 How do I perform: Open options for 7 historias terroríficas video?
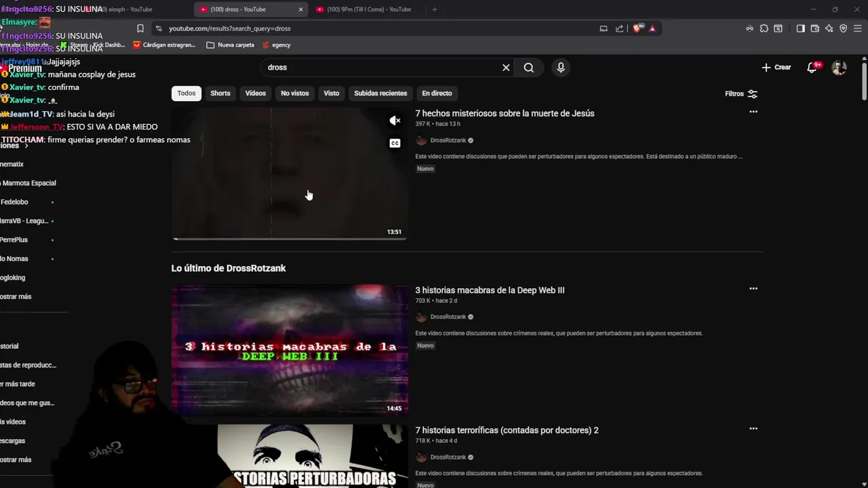coord(753,429)
